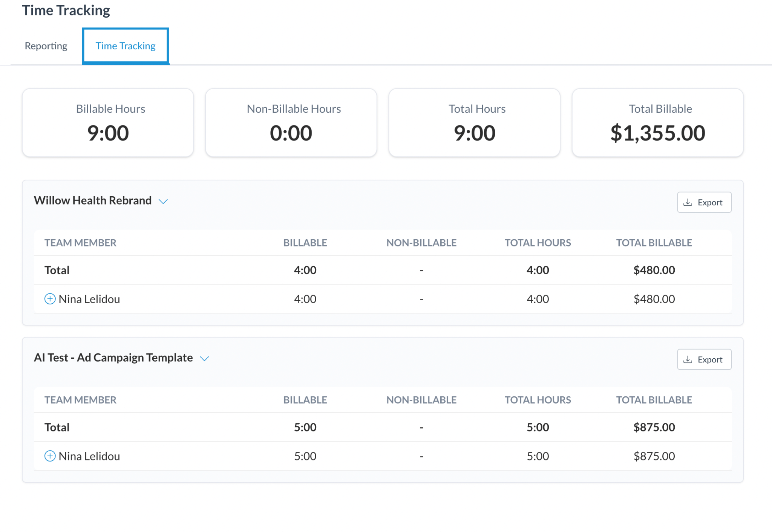Click the plus icon next to Nina Lelidou in AI Test project

[x=50, y=456]
